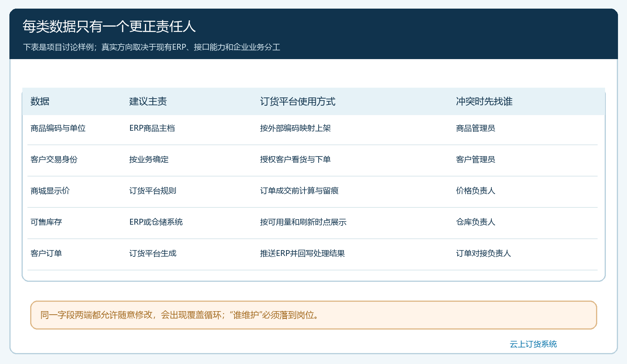Select the 客户管理员 cell

[x=476, y=159]
